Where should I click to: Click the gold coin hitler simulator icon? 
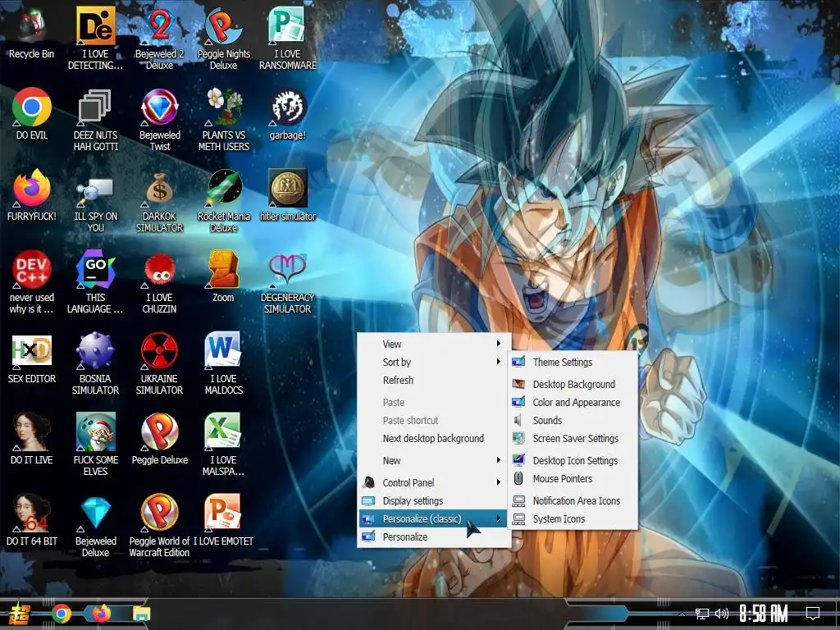click(x=288, y=188)
